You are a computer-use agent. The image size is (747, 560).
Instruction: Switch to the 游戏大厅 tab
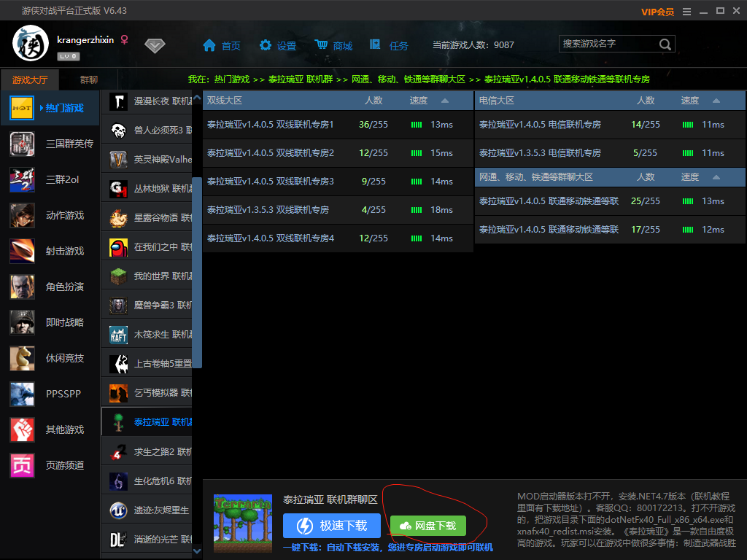click(x=29, y=79)
